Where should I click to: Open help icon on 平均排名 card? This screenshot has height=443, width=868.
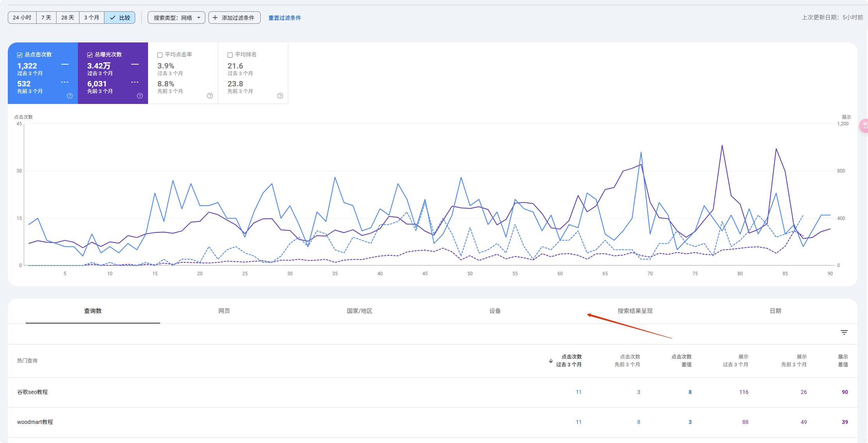[x=280, y=96]
